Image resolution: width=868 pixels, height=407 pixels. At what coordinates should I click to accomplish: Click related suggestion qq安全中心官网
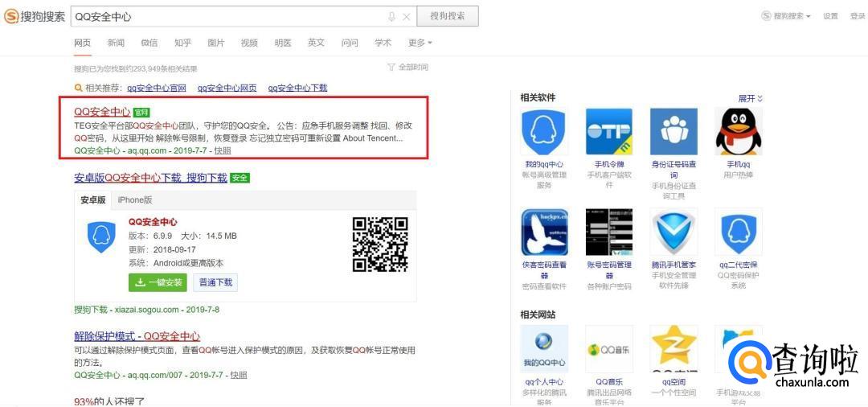click(x=157, y=88)
